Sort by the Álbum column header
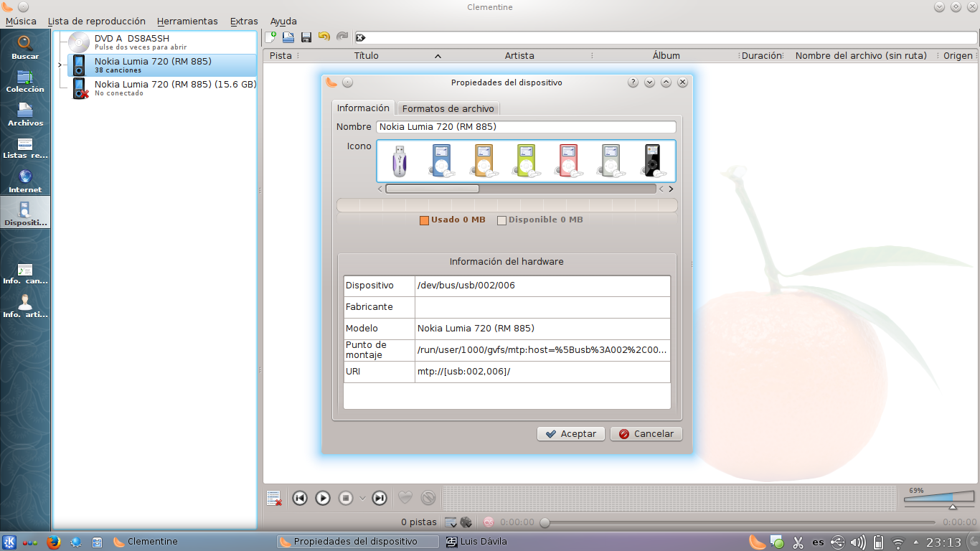 pyautogui.click(x=666, y=55)
